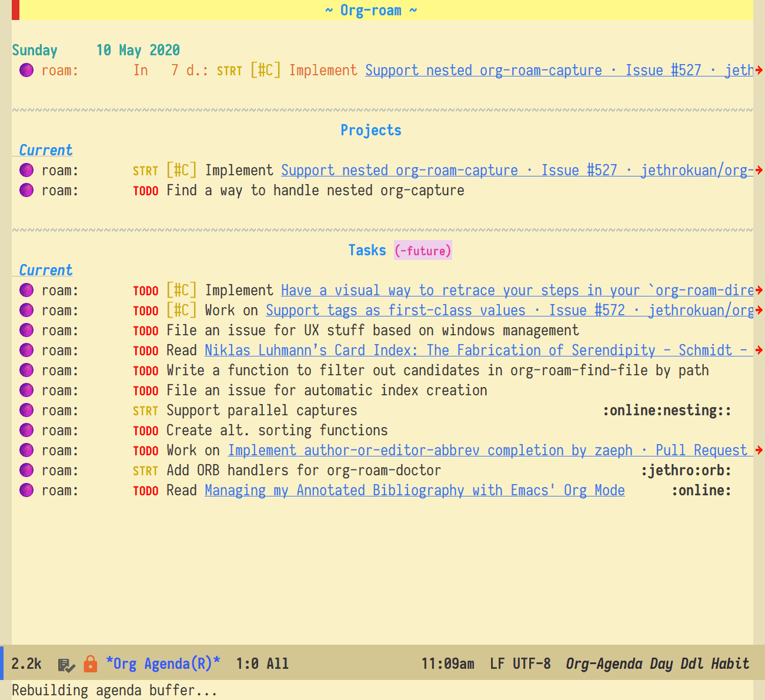765x700 pixels.
Task: Click the '11:09am' clock in the mode line
Action: (x=448, y=664)
